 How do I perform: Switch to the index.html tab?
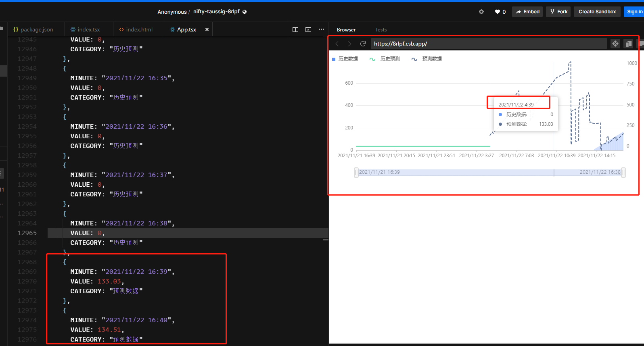click(x=136, y=29)
